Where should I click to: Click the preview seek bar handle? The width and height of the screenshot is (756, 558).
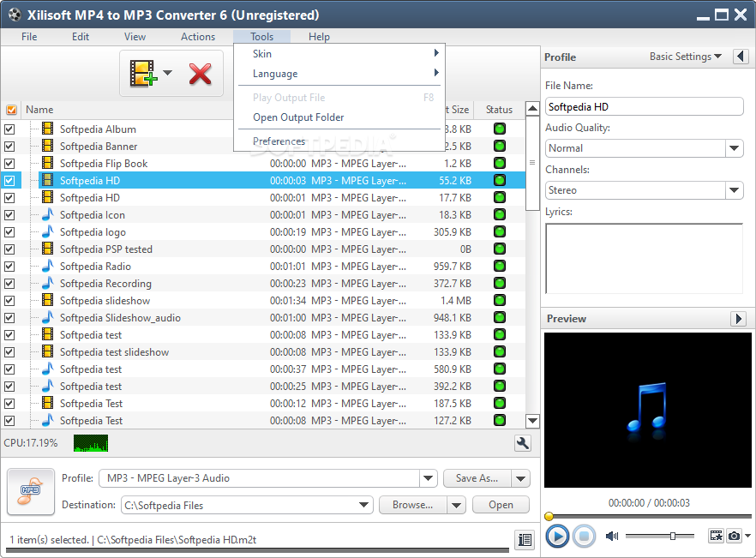coord(549,517)
